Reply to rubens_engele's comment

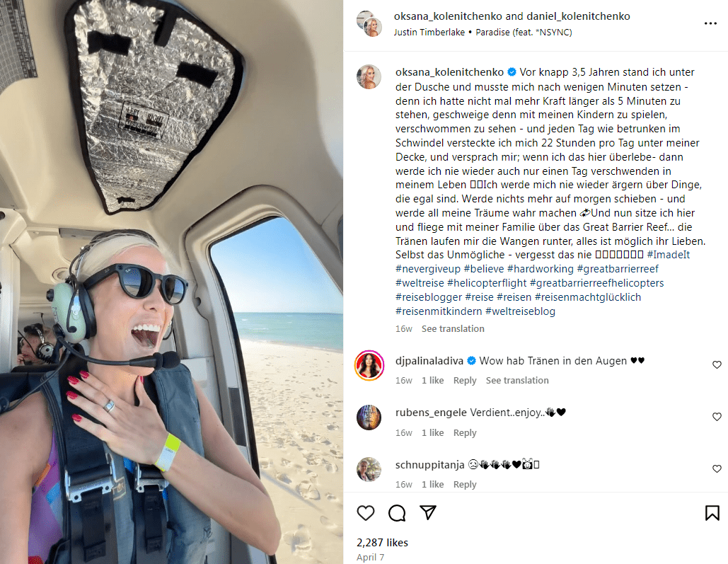click(465, 432)
